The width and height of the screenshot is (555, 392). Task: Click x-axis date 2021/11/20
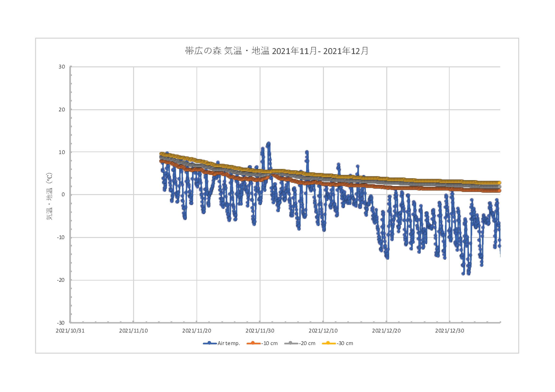(x=197, y=331)
